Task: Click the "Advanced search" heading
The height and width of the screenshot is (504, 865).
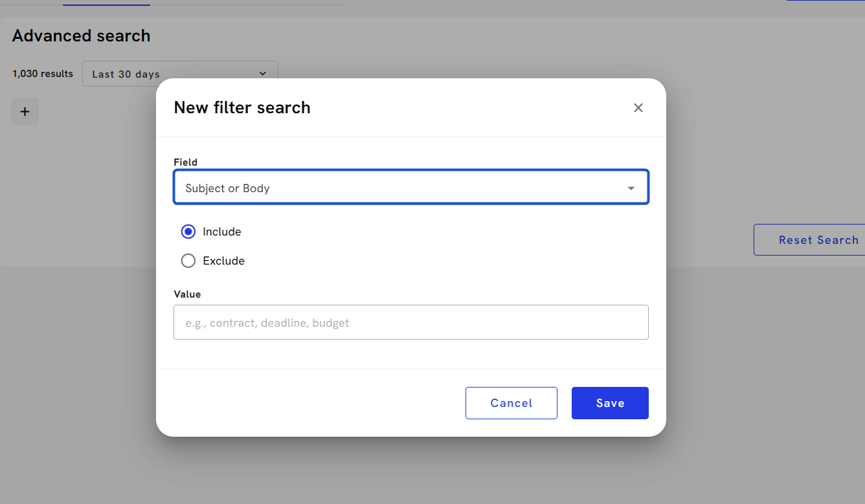Action: [x=81, y=36]
